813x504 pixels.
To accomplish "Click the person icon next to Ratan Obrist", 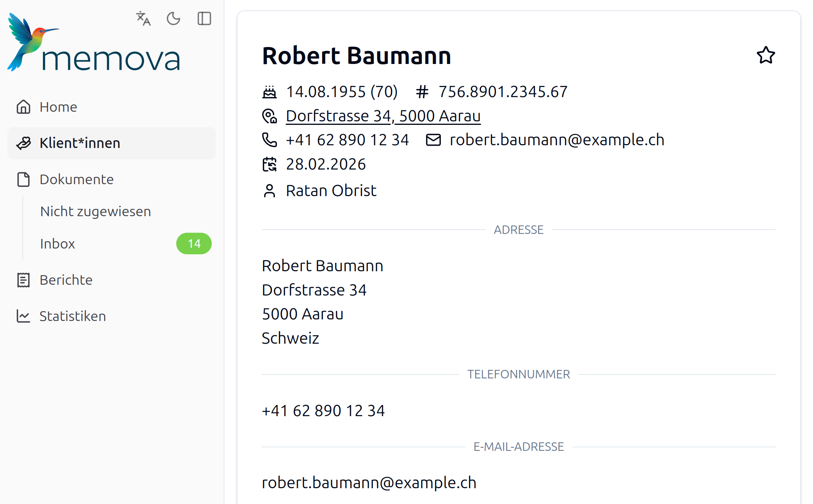I will coord(270,190).
